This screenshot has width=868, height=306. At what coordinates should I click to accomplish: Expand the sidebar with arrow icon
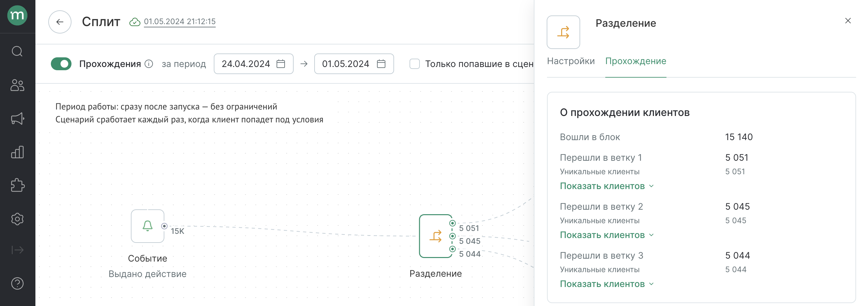[x=17, y=250]
